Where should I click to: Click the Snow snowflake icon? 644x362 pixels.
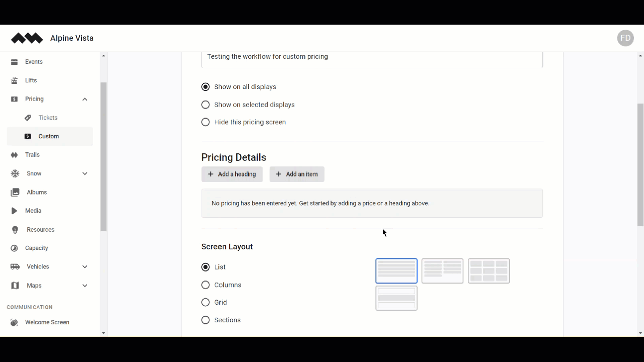click(15, 173)
